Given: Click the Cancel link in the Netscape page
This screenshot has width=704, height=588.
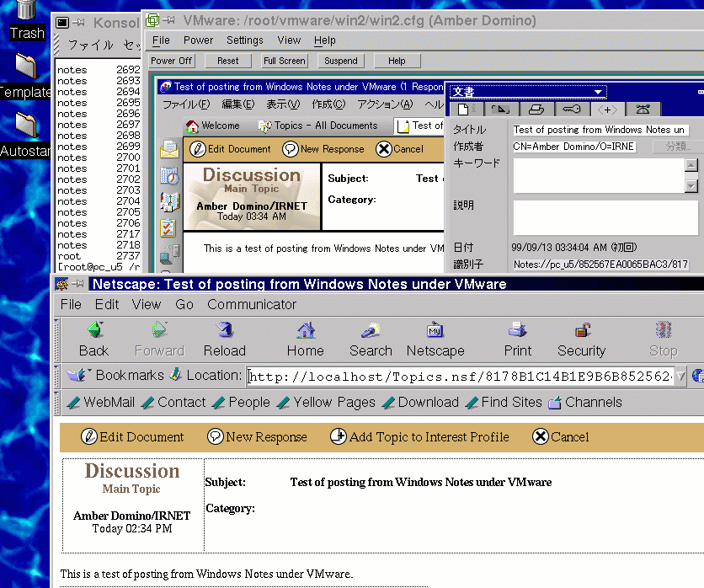Looking at the screenshot, I should 560,436.
